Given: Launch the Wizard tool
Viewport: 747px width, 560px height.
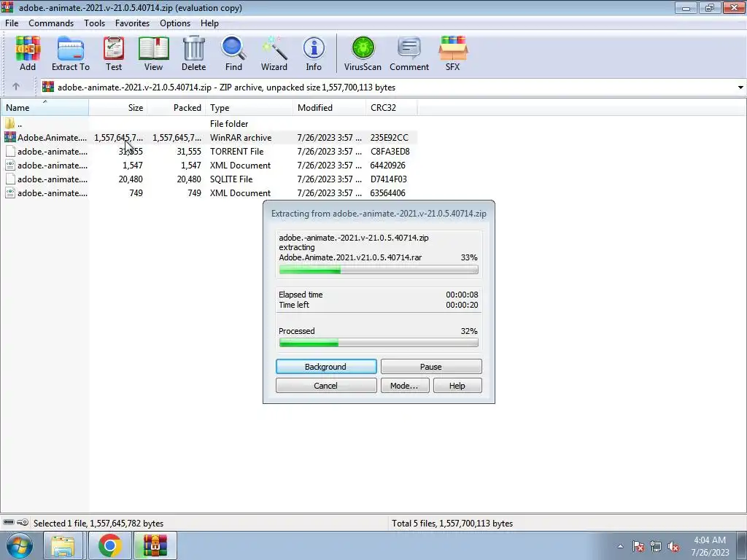Looking at the screenshot, I should pos(274,53).
